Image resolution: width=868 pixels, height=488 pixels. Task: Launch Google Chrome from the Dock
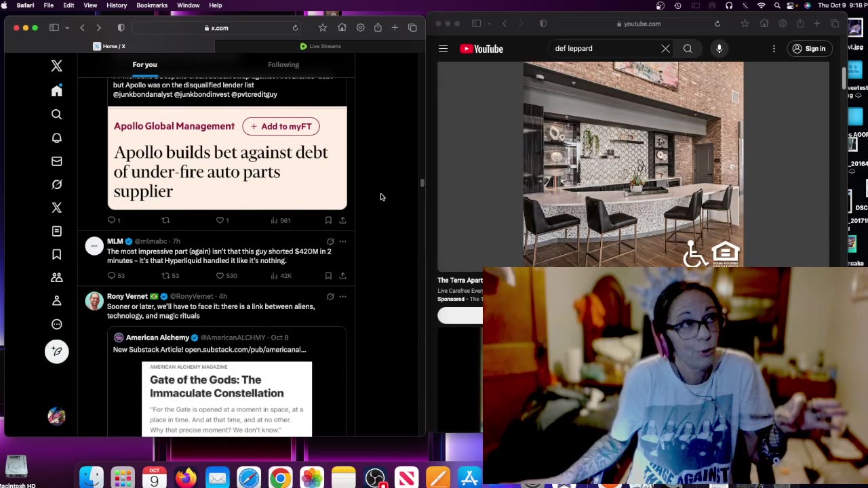[280, 478]
